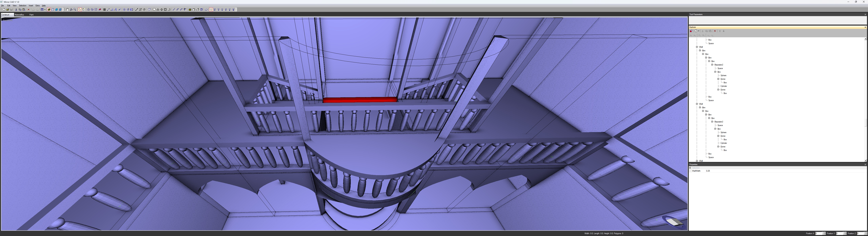Click the red highlighted box in viewport

pos(360,100)
